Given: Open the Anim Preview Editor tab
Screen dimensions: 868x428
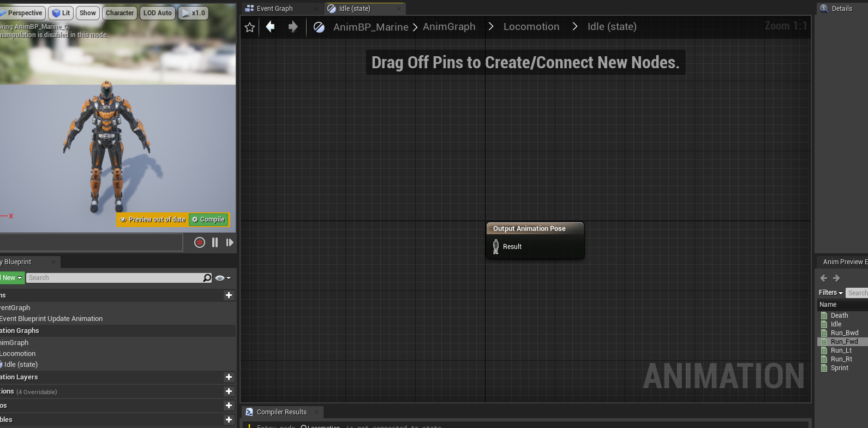Looking at the screenshot, I should pyautogui.click(x=845, y=262).
